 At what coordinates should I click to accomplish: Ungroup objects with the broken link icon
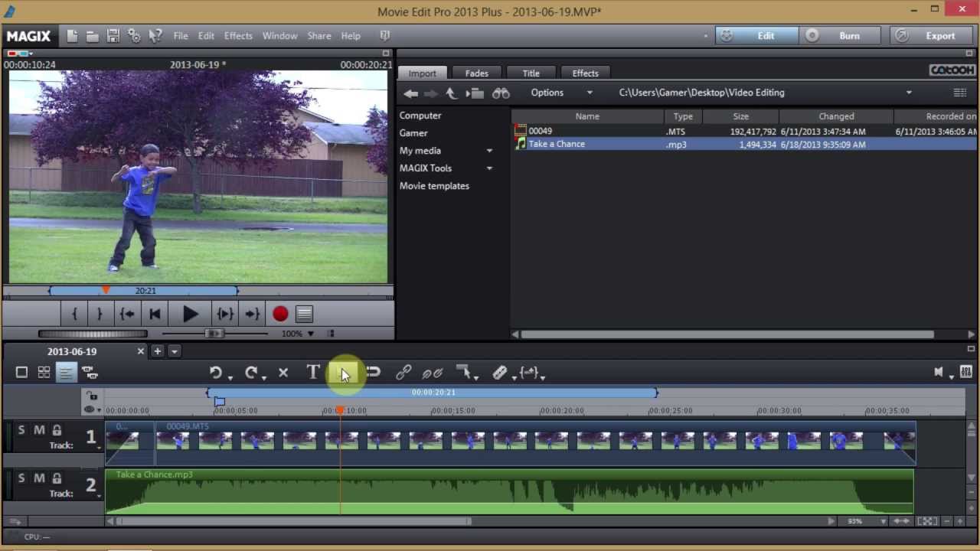pos(433,373)
